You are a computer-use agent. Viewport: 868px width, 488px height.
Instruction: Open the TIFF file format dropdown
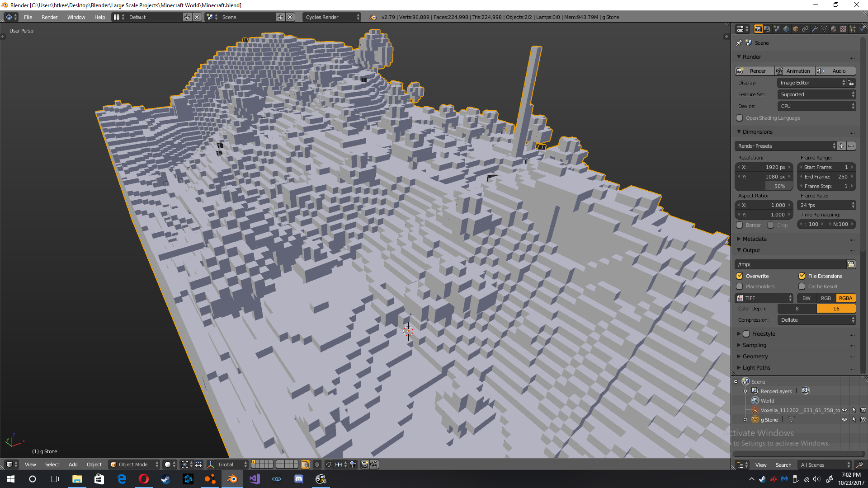[x=764, y=298]
